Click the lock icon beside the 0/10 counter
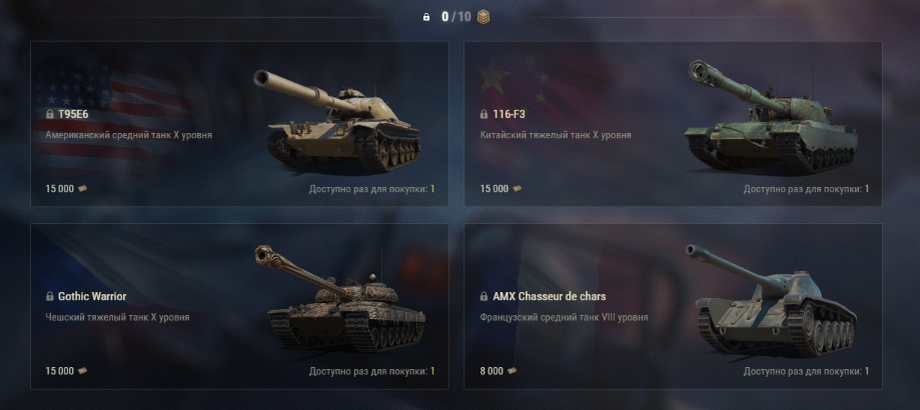This screenshot has height=410, width=920. (427, 17)
